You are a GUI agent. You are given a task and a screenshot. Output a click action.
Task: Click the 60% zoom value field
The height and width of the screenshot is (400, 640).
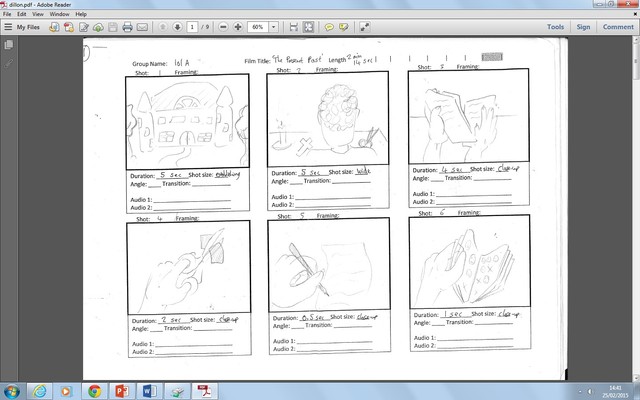pos(258,27)
